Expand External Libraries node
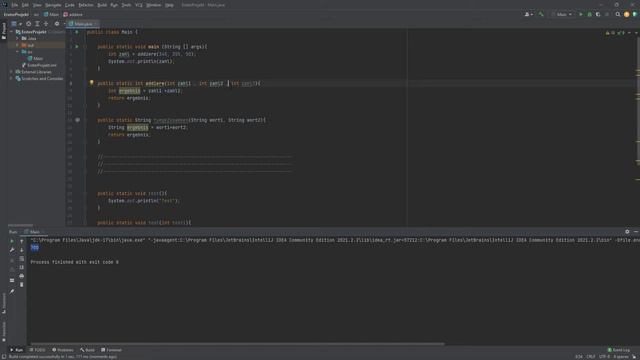 11,72
